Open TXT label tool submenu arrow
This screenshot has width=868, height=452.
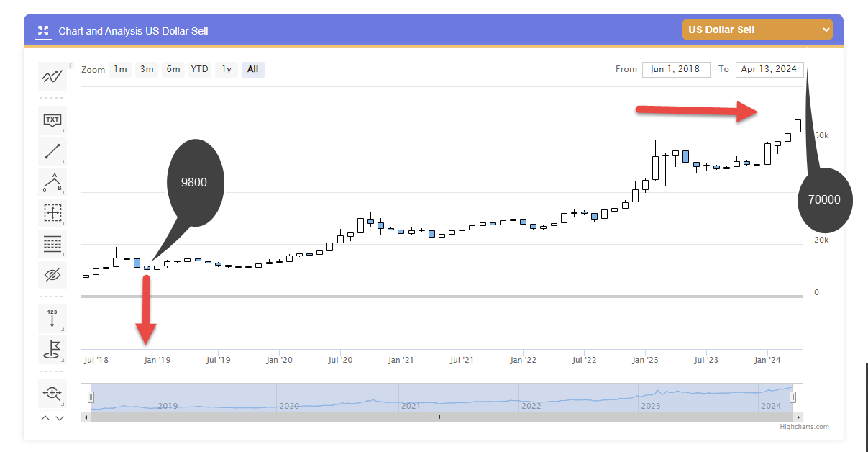tap(63, 132)
